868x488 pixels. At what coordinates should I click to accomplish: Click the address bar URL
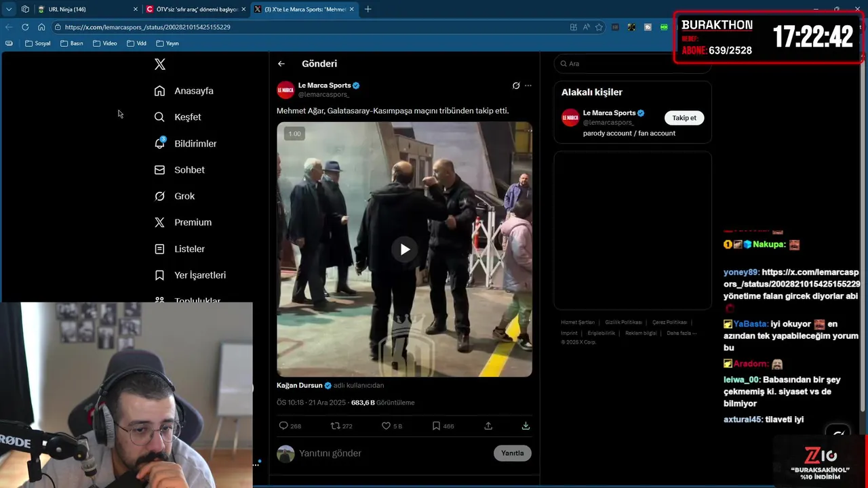(x=148, y=27)
